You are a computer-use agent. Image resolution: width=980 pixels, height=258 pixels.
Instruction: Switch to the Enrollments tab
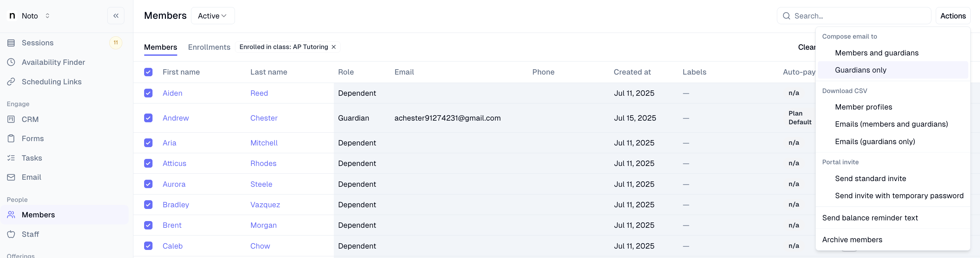[209, 47]
